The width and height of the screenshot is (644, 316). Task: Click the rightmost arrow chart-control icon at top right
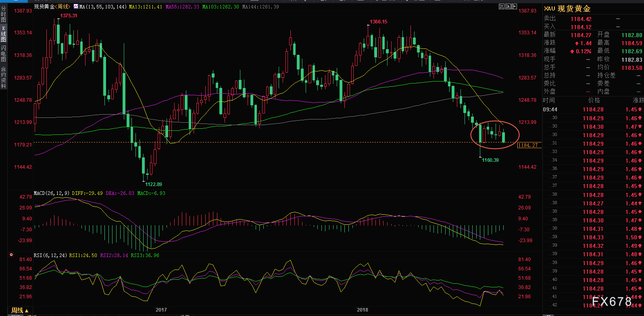[515, 6]
